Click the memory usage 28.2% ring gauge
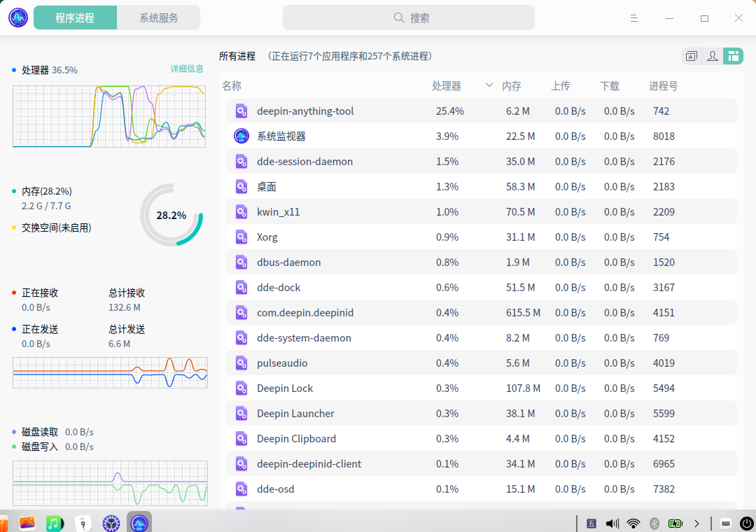Viewport: 756px width, 532px height. [171, 215]
